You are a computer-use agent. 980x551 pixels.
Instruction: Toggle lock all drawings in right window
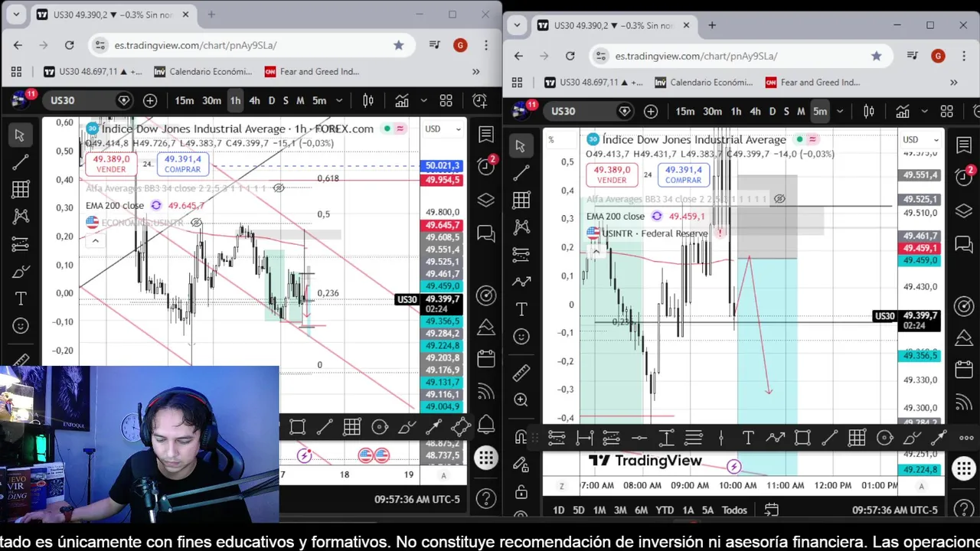point(521,491)
